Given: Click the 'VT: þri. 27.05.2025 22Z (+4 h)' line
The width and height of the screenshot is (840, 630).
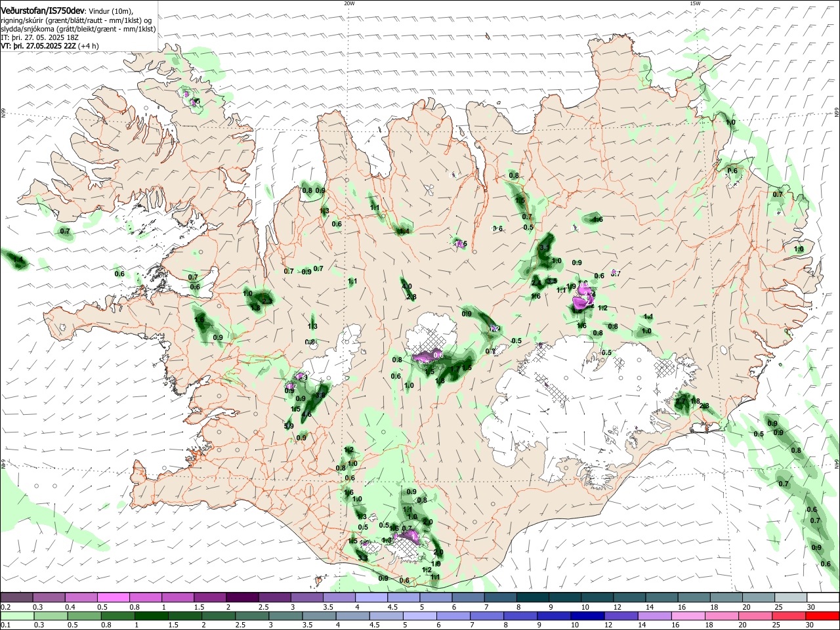Looking at the screenshot, I should (50, 46).
